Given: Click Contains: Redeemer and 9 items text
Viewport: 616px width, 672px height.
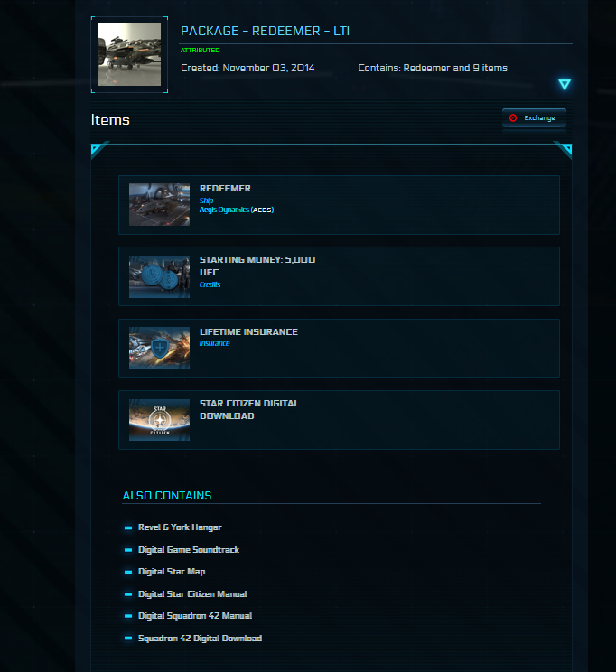Looking at the screenshot, I should click(x=433, y=68).
